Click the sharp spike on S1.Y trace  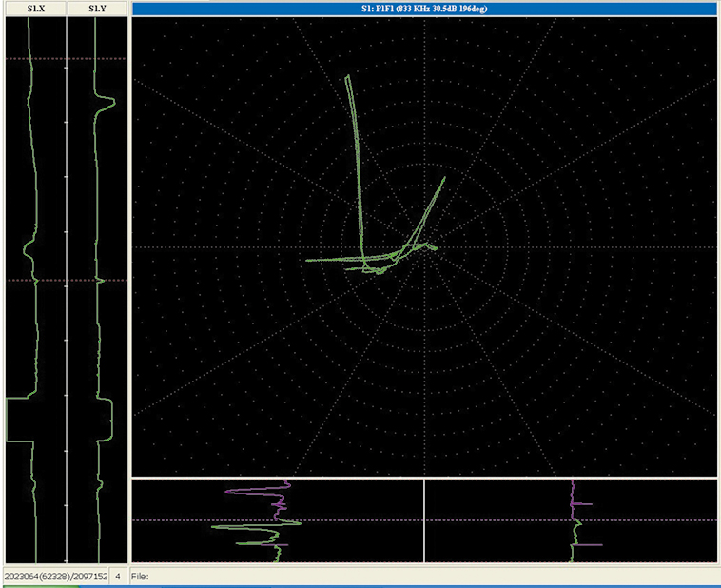(x=109, y=102)
